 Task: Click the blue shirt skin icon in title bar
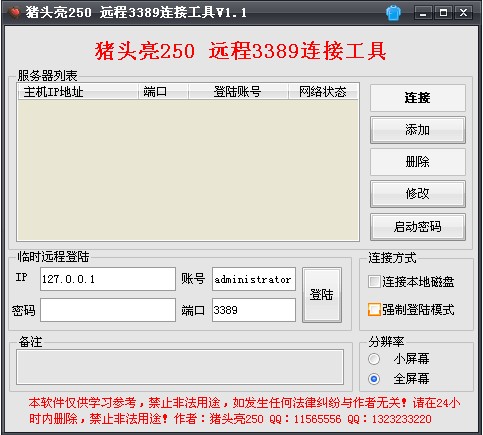point(393,13)
